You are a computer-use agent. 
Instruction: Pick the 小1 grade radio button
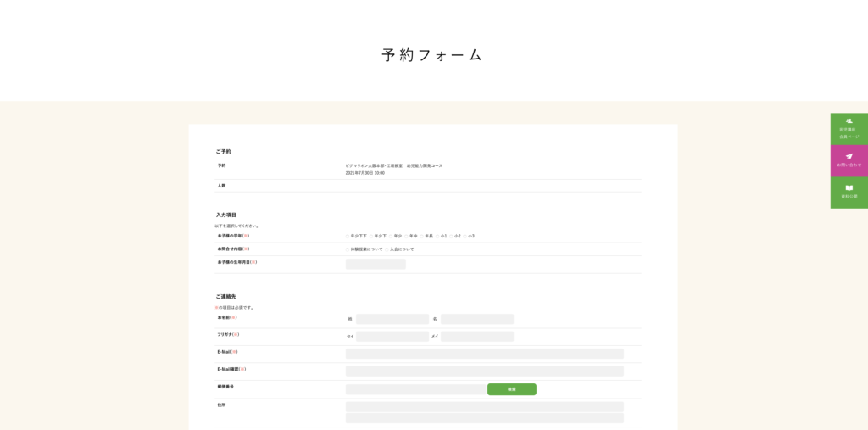(x=437, y=236)
